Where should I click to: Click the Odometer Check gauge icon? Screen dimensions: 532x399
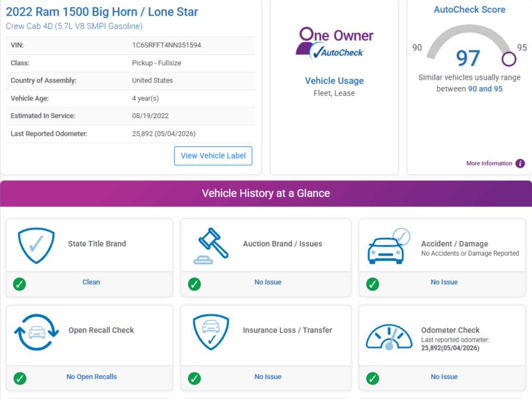[x=389, y=336]
